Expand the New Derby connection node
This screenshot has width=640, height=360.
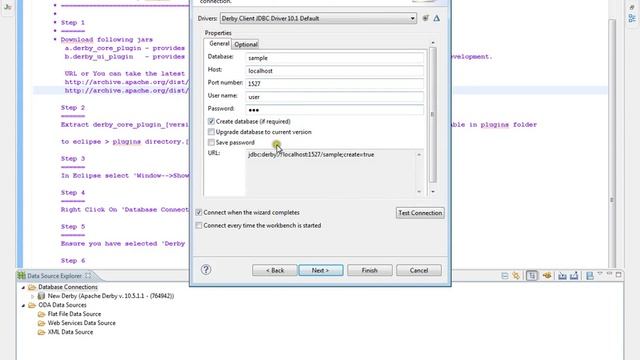33,296
